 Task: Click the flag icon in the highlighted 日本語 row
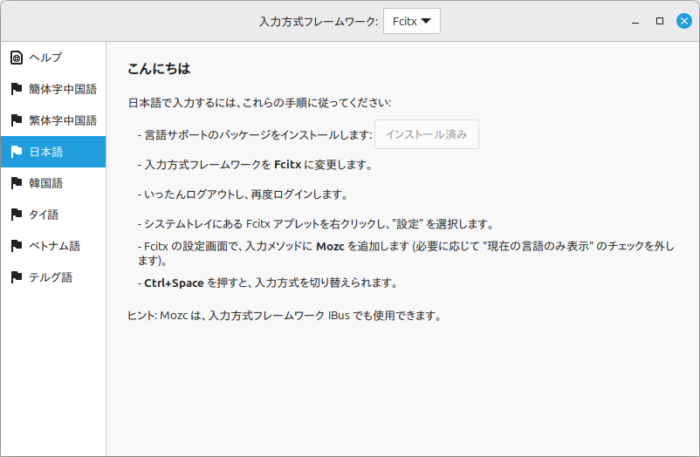click(16, 152)
